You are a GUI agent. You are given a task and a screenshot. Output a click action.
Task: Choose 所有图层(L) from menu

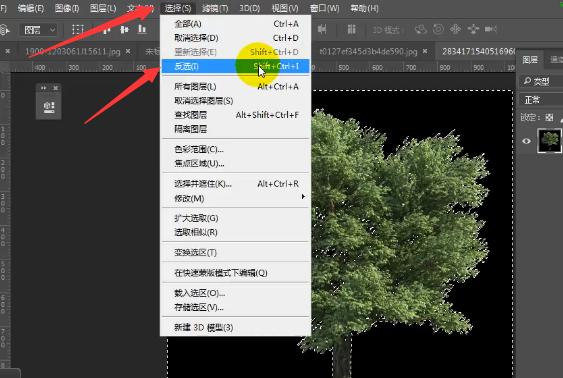pyautogui.click(x=236, y=87)
